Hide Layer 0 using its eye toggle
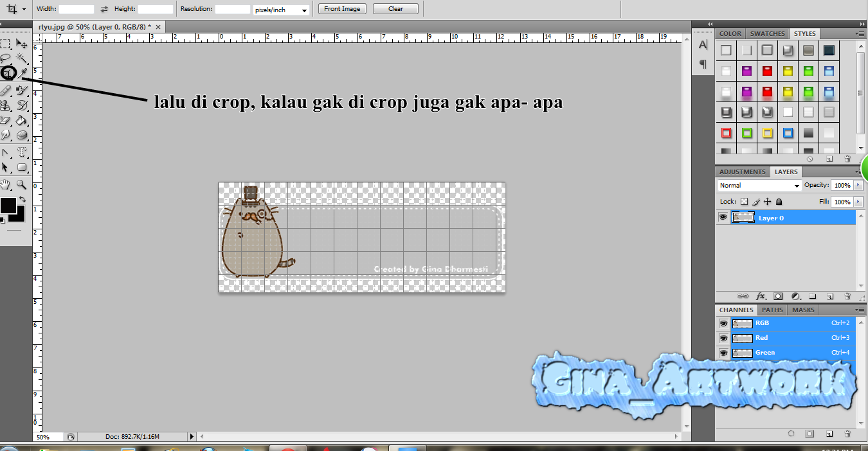Viewport: 868px width, 451px height. point(723,217)
